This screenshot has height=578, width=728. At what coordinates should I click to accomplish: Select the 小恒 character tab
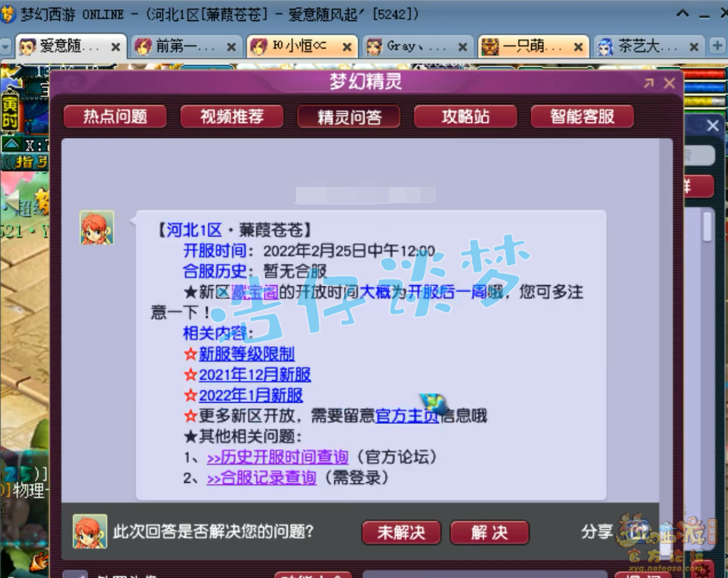click(299, 47)
